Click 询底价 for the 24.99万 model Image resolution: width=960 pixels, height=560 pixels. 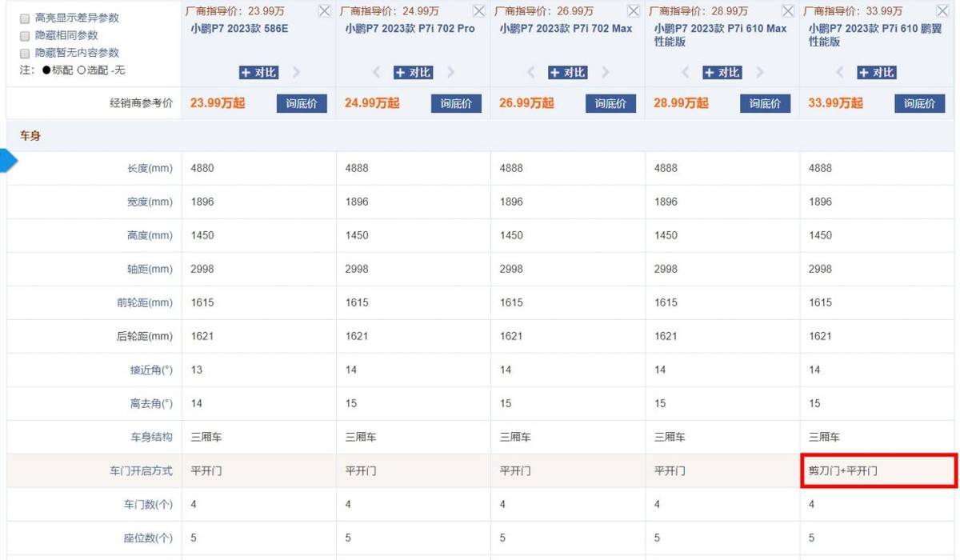coord(456,103)
